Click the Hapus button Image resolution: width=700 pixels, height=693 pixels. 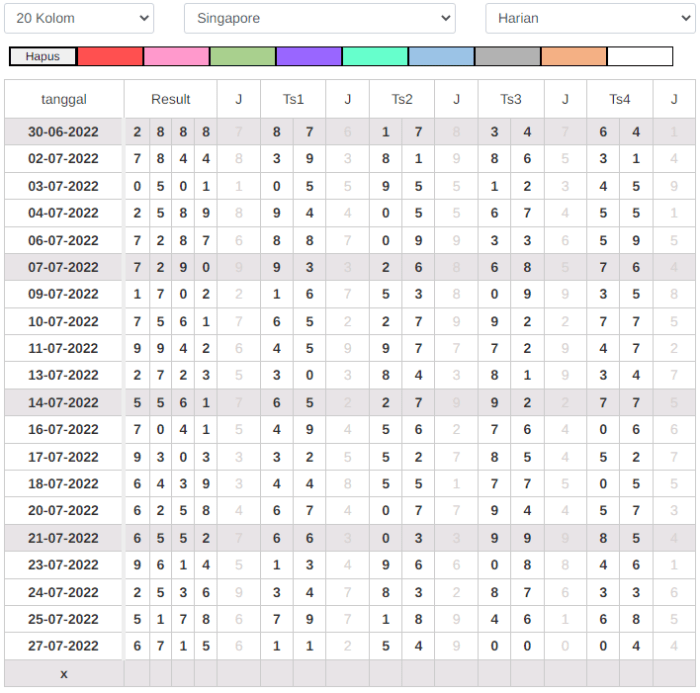(43, 57)
